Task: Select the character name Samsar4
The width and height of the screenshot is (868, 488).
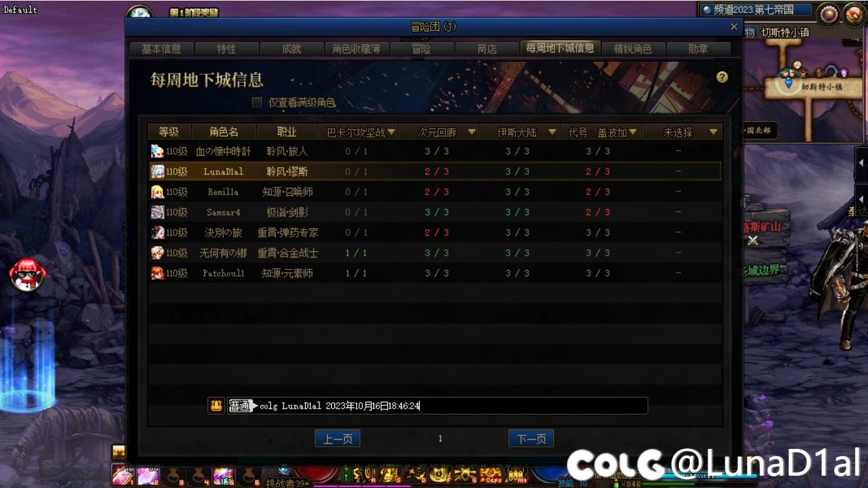Action: coord(224,212)
